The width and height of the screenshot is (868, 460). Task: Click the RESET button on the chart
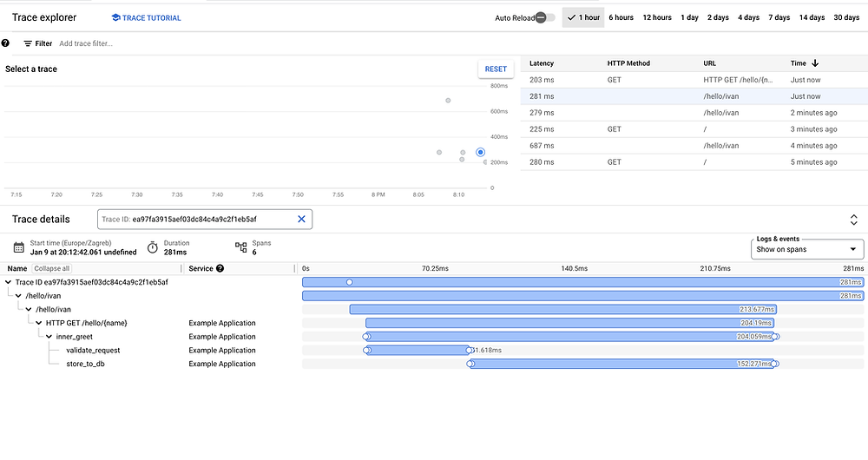496,69
